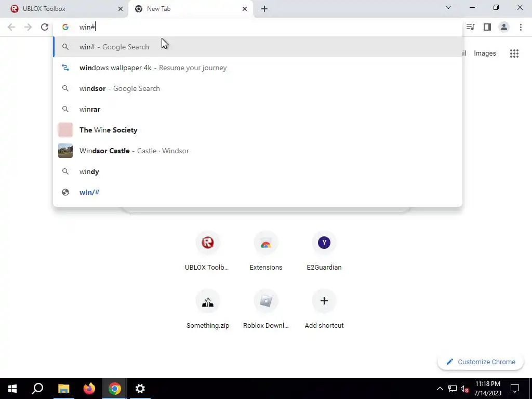The width and height of the screenshot is (532, 399).
Task: Open the clock showing 11:18 PM
Action: point(488,389)
